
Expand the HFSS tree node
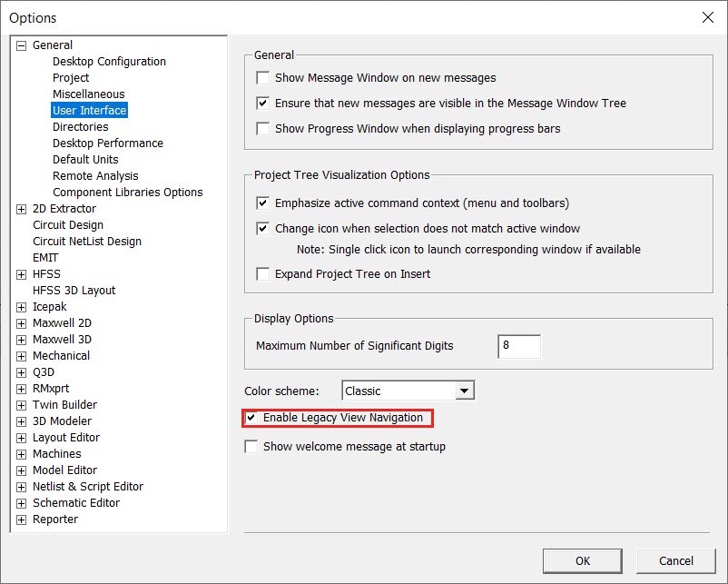pyautogui.click(x=21, y=273)
